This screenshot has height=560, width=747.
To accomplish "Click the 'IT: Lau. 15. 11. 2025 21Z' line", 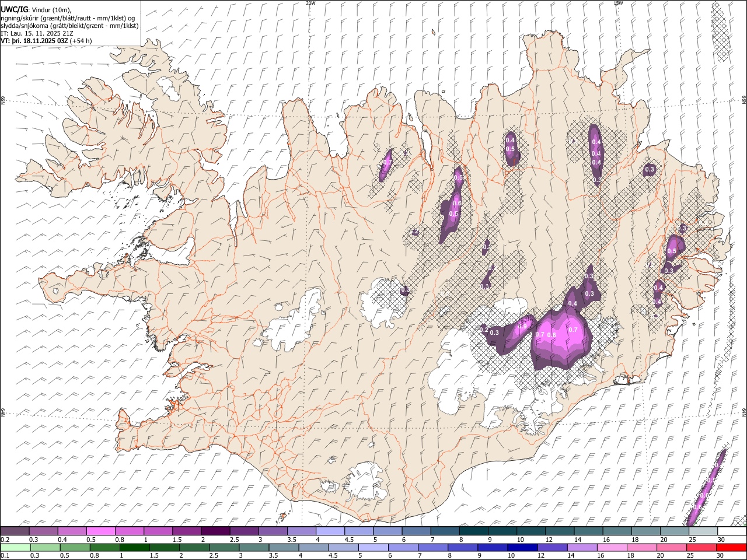I will coord(37,33).
